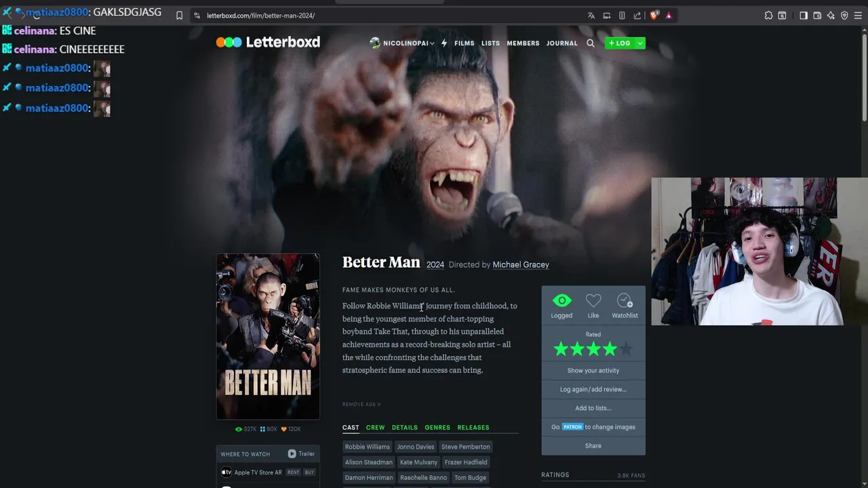Set rating to five stars
The image size is (868, 488).
click(626, 349)
